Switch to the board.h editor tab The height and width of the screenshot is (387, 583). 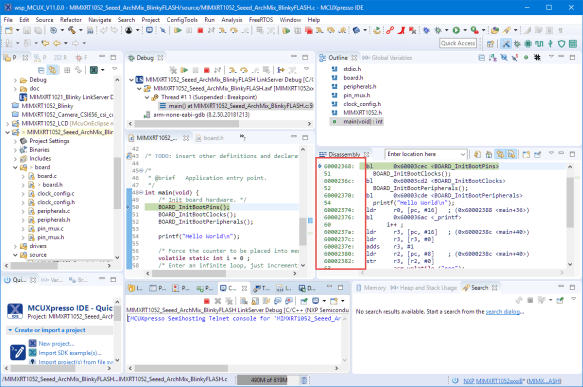tap(210, 138)
